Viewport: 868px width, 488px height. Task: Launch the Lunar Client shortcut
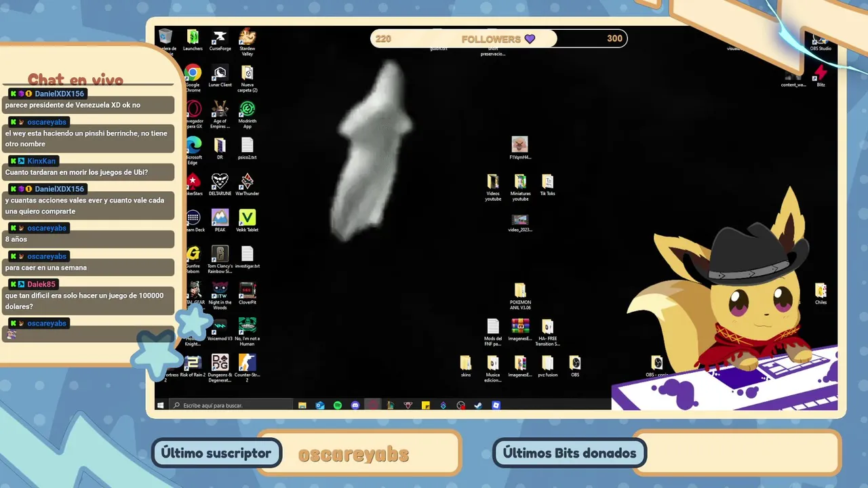[220, 76]
